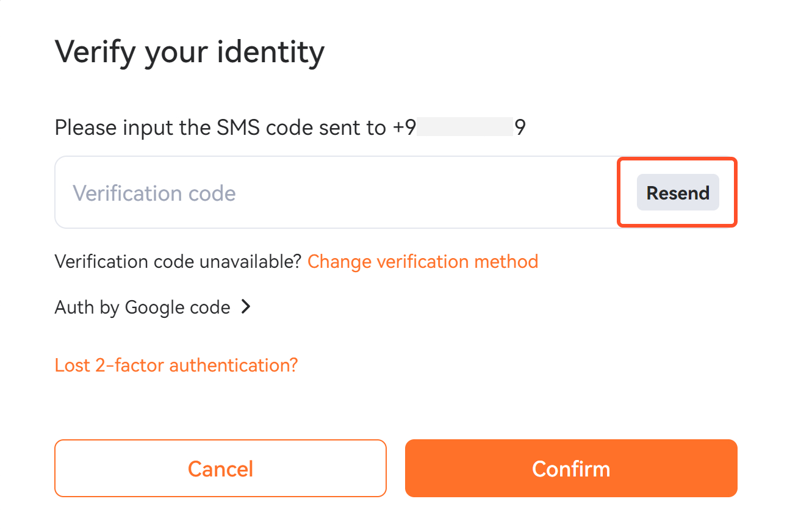Hit the orange Confirm button
Screen dimensions: 787x532
coord(571,469)
